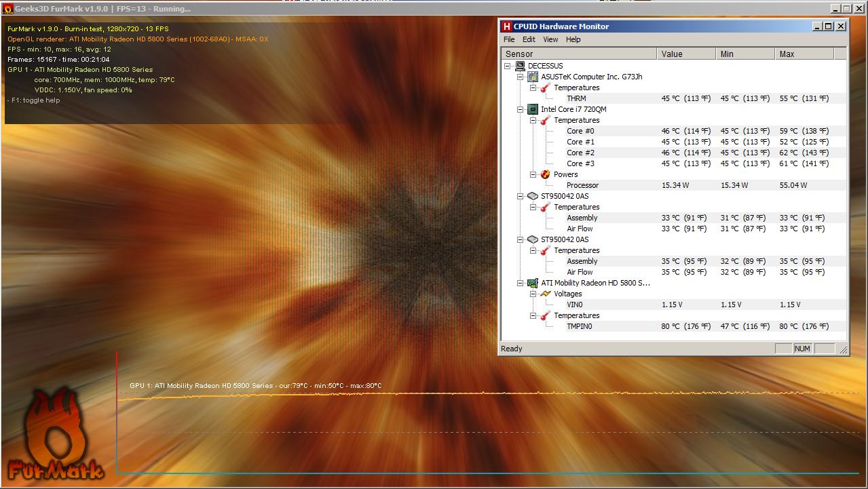This screenshot has height=489, width=868.
Task: Click the Value column header
Action: (686, 54)
